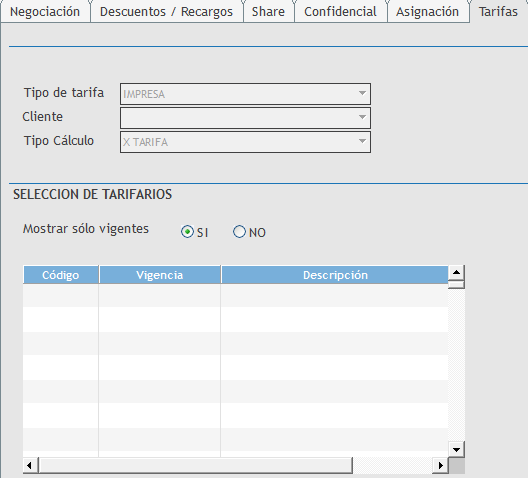Switch to the Negociación tab
The width and height of the screenshot is (528, 478).
click(x=45, y=12)
